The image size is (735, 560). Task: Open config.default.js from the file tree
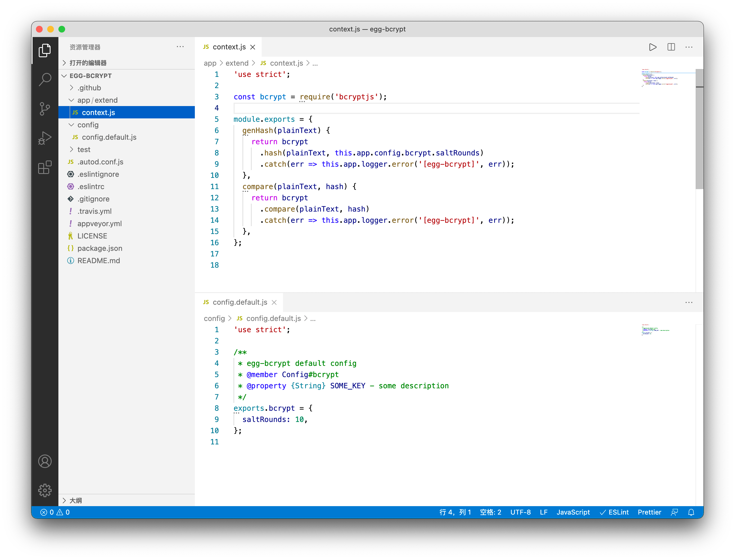point(127,137)
